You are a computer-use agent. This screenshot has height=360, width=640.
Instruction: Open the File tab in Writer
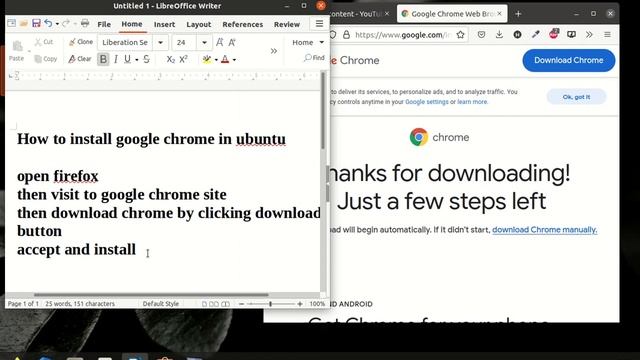104,24
